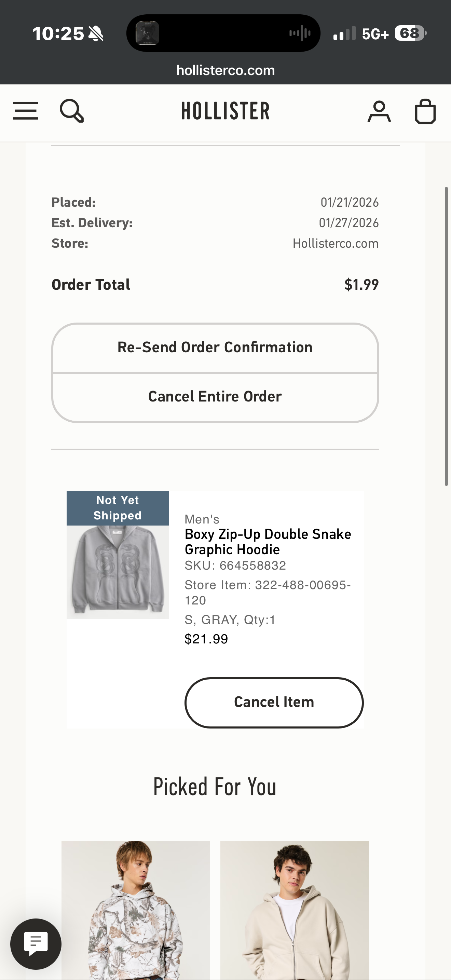Tap the Not Yet Shipped status badge
Viewport: 451px width, 980px height.
[x=118, y=508]
